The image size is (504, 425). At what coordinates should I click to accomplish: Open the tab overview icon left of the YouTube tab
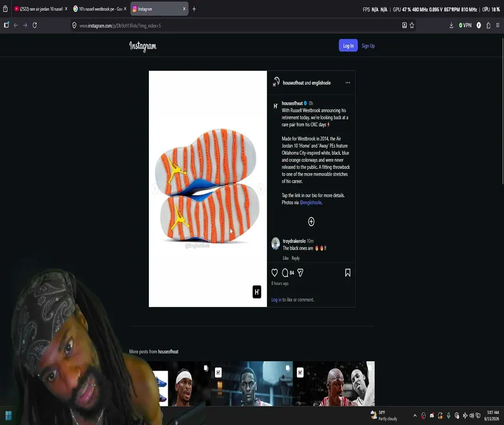[5, 9]
